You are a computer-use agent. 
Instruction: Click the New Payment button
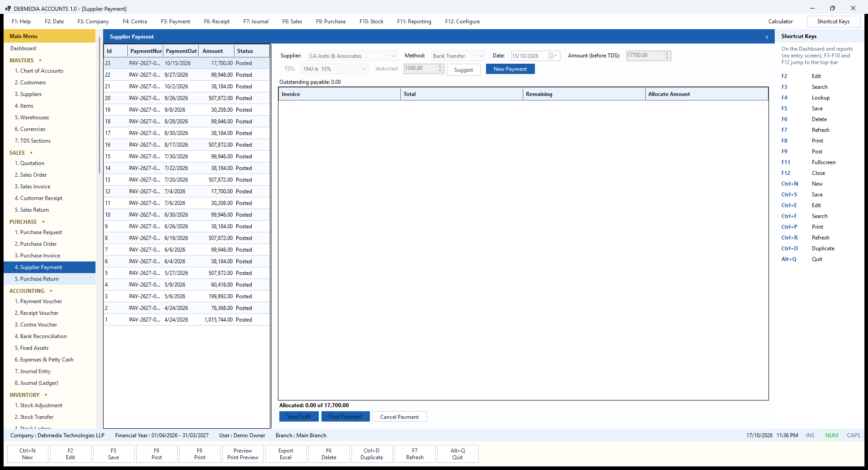(x=510, y=69)
